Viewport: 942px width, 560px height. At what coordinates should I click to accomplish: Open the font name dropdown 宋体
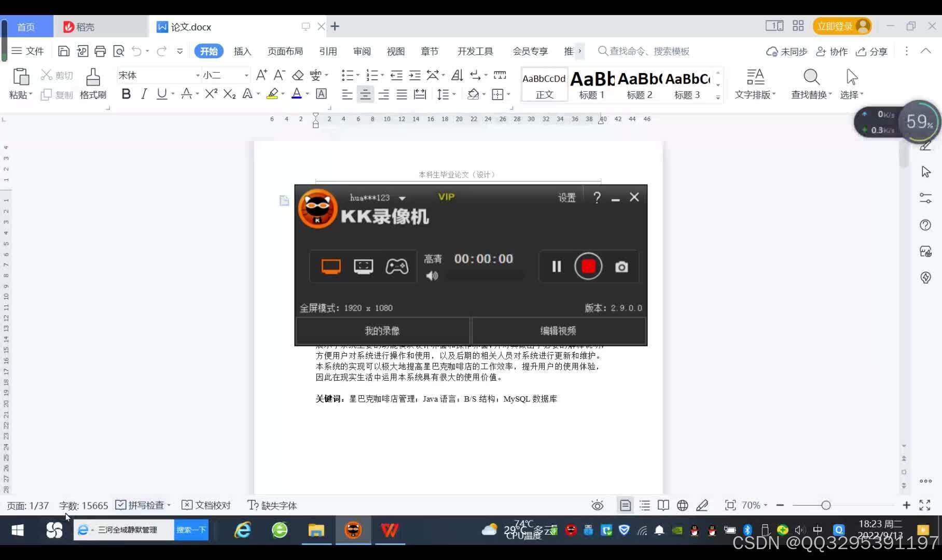click(197, 76)
